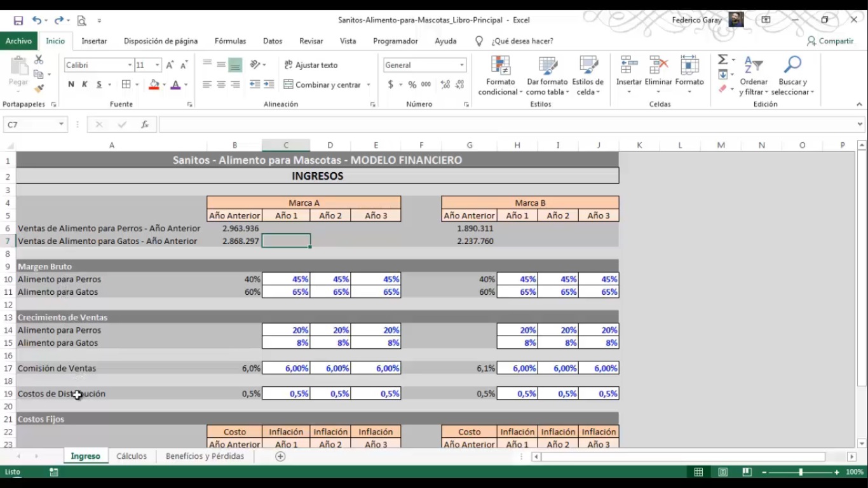This screenshot has width=868, height=488.
Task: Open Buscar y seleccionar menu
Action: (x=792, y=76)
